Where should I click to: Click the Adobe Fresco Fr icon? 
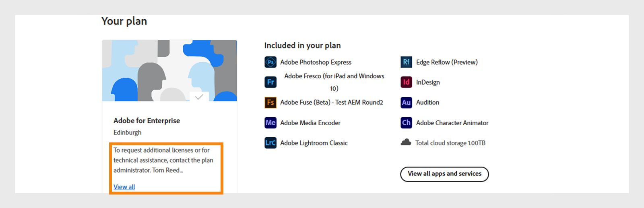click(x=270, y=82)
